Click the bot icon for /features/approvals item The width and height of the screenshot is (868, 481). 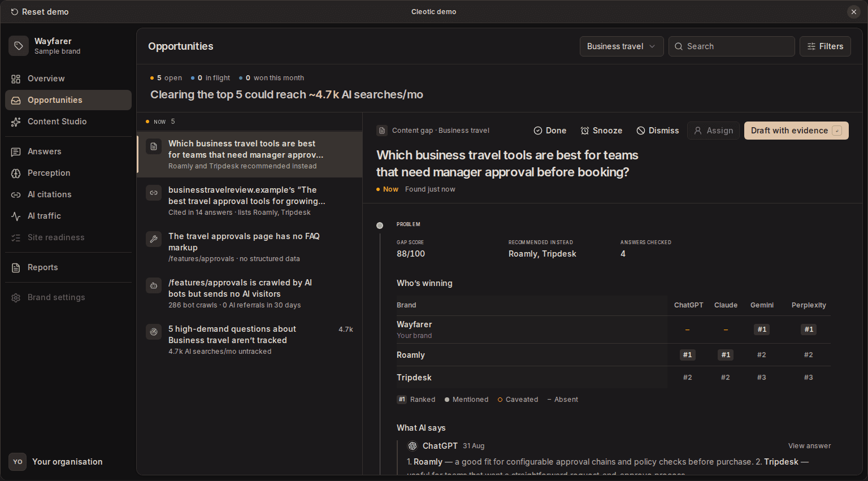154,285
